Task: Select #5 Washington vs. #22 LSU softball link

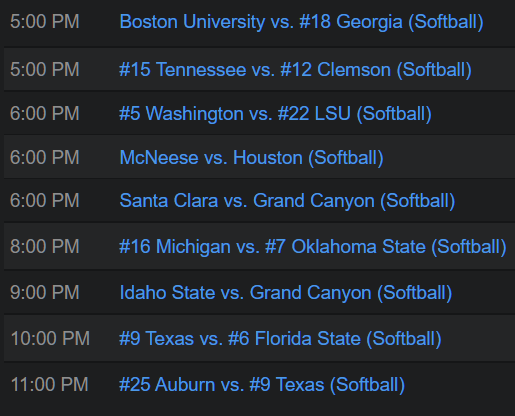Action: [x=275, y=114]
